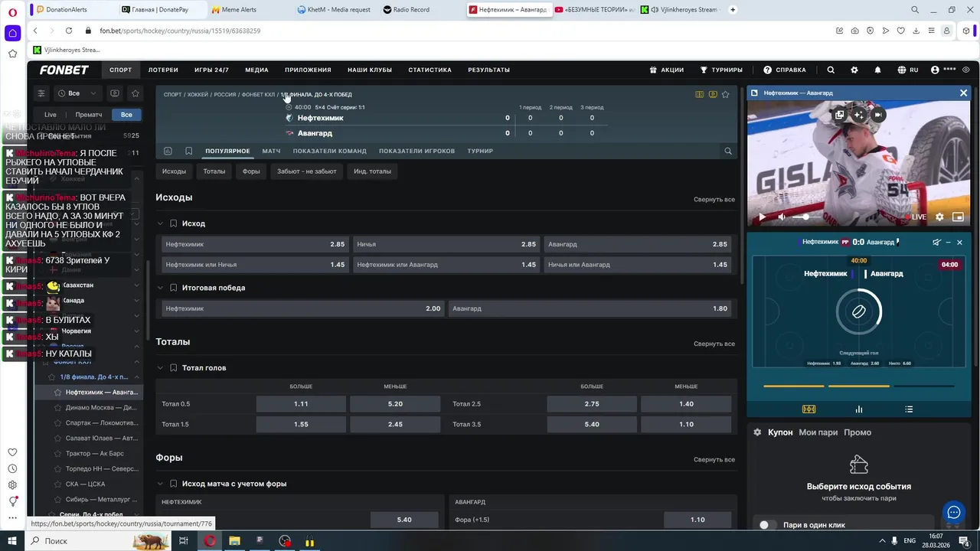980x551 pixels.
Task: Open time filter Все dropdown
Action: pos(77,93)
